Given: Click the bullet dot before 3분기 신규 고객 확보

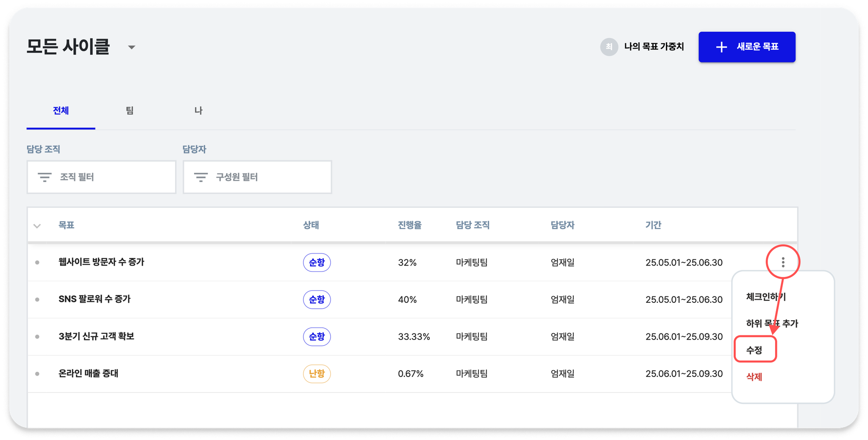Looking at the screenshot, I should 37,337.
